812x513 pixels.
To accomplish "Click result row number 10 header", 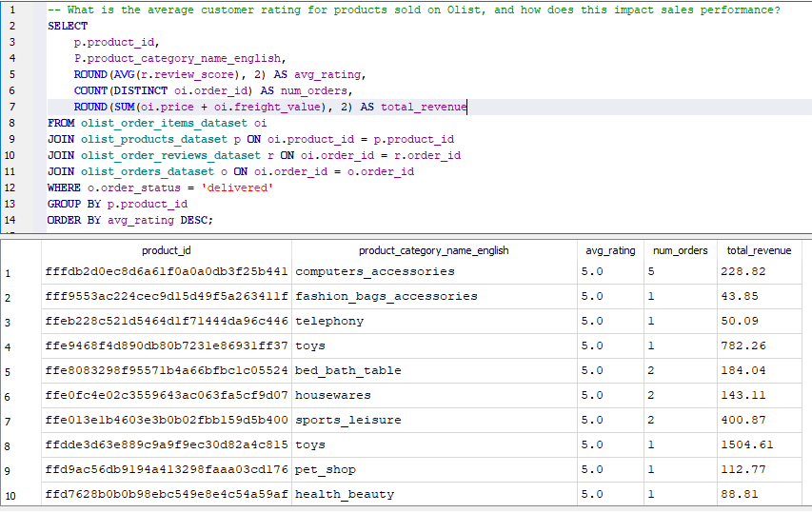I will pos(21,496).
